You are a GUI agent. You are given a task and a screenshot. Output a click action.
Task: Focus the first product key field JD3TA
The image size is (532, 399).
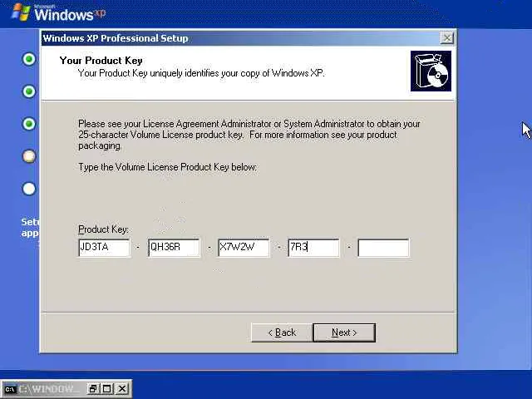click(104, 248)
